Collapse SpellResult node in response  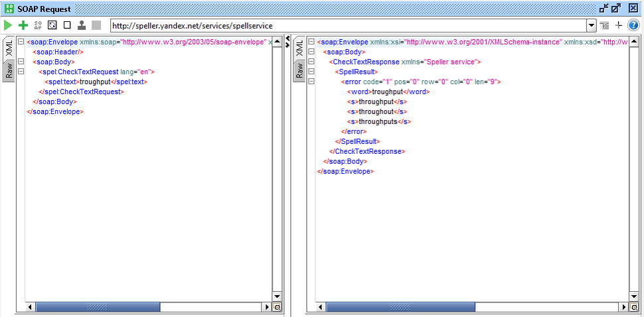tap(311, 72)
